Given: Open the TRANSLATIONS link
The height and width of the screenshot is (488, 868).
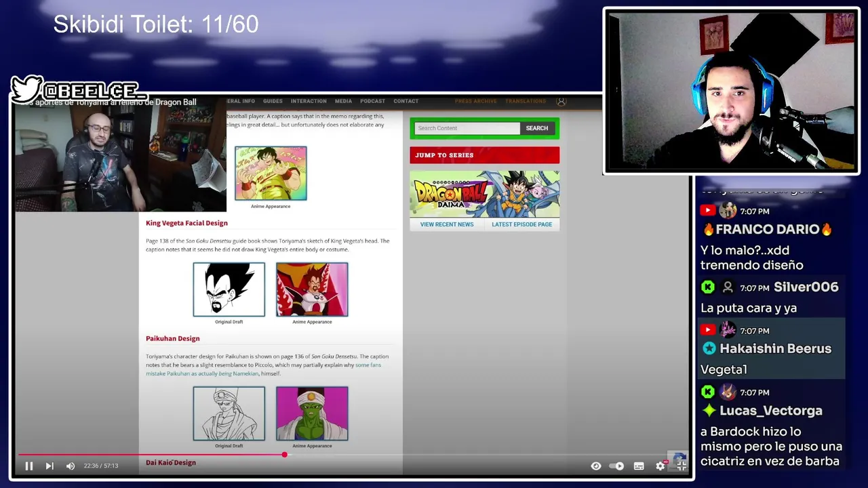Looking at the screenshot, I should pos(526,101).
